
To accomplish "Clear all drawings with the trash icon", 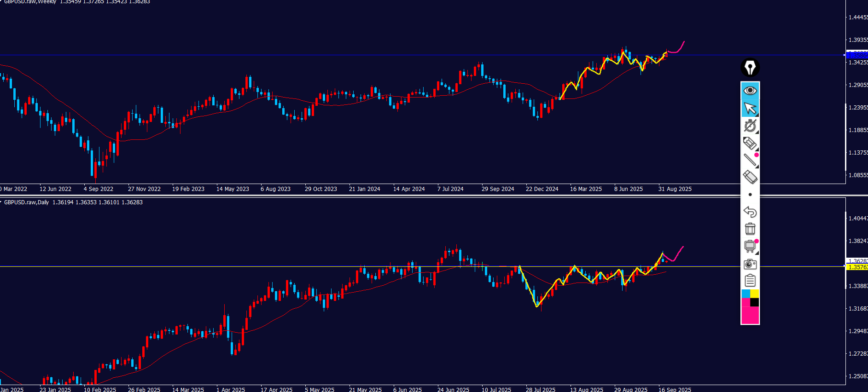I will point(750,229).
